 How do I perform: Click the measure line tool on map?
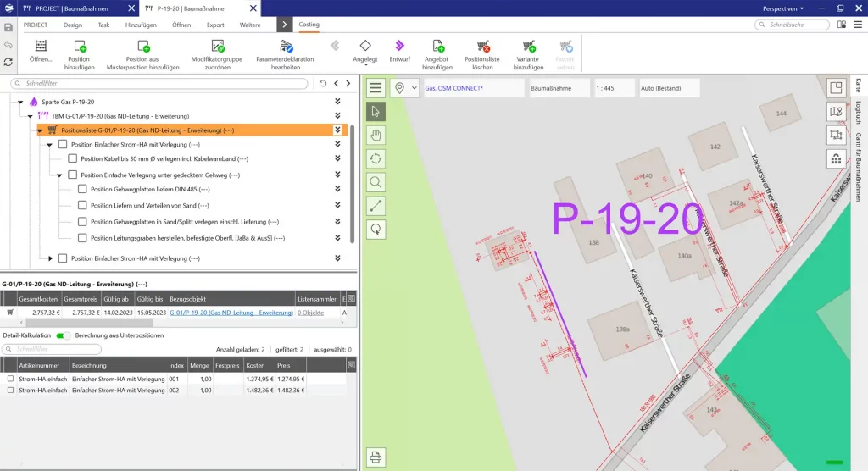click(376, 205)
